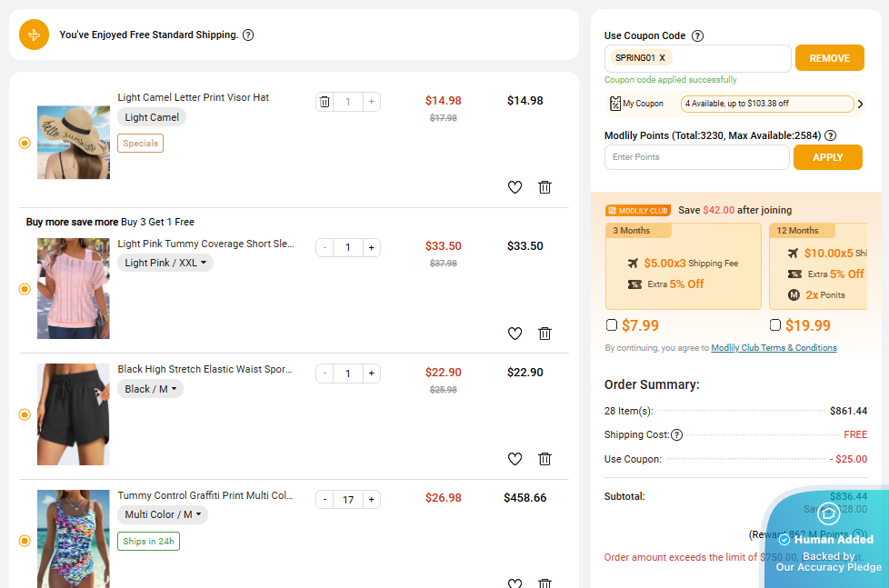
Task: Remove Light Pink top with trash icon
Action: tap(544, 334)
